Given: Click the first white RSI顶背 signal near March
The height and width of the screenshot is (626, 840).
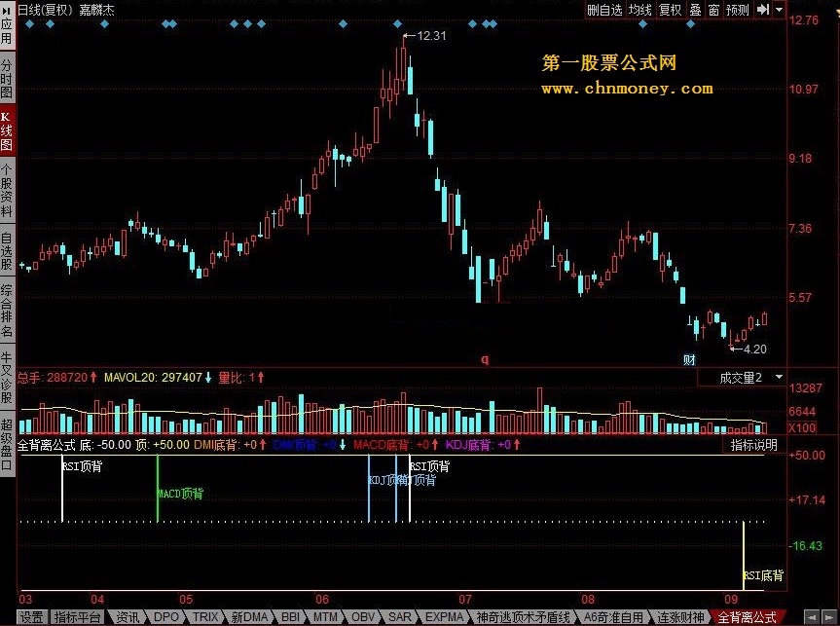Looking at the screenshot, I should point(62,489).
